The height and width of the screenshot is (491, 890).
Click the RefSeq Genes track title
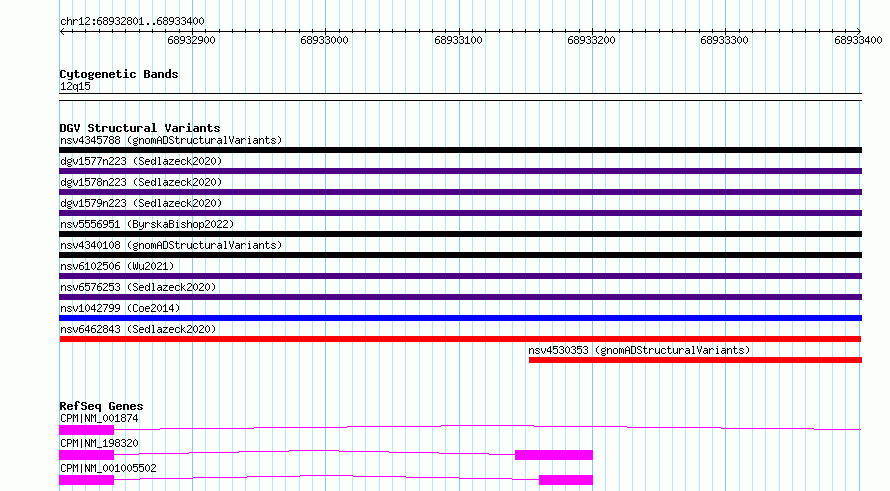point(101,406)
